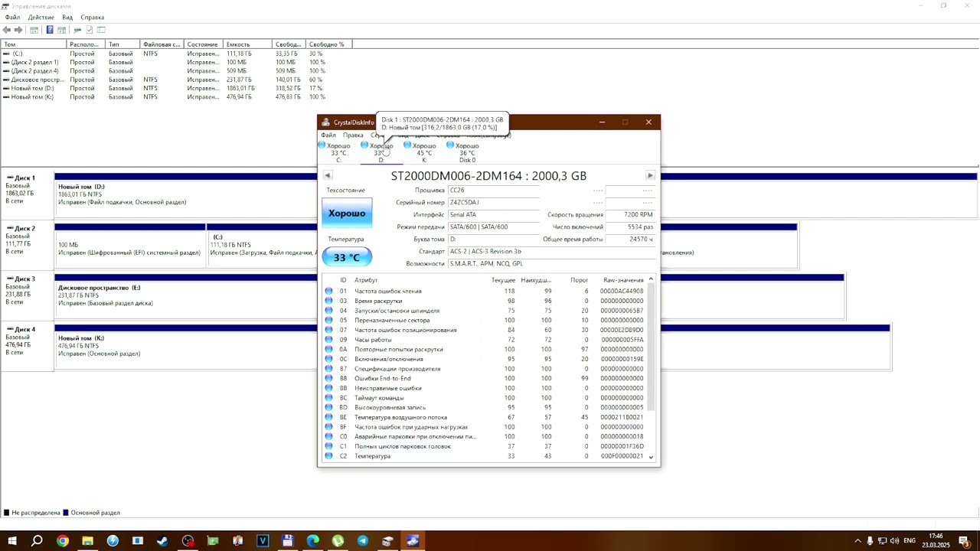The image size is (980, 551).
Task: Open Telegram from the taskbar
Action: click(363, 541)
